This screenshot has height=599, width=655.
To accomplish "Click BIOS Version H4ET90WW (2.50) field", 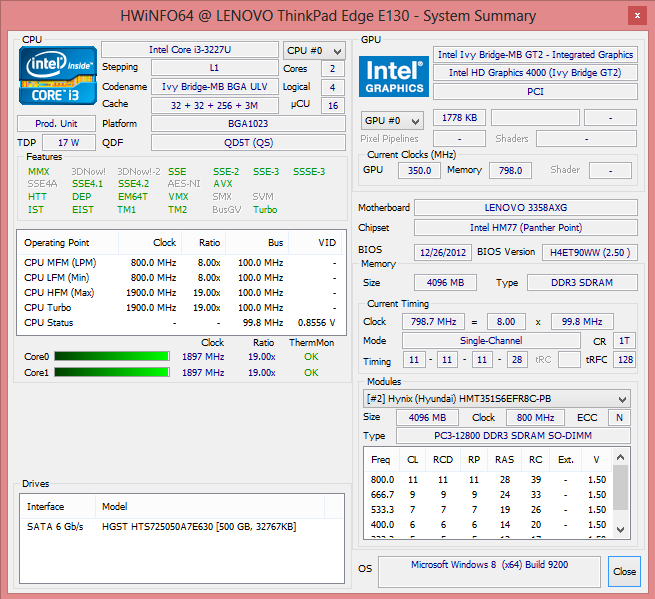I will pyautogui.click(x=590, y=252).
